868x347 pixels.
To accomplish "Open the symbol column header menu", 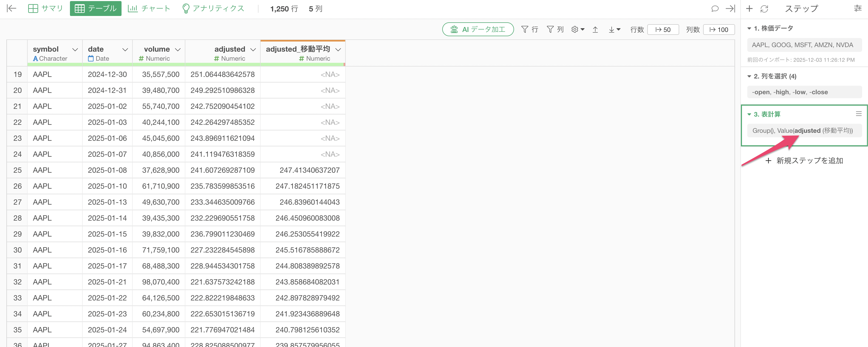I will pos(75,49).
